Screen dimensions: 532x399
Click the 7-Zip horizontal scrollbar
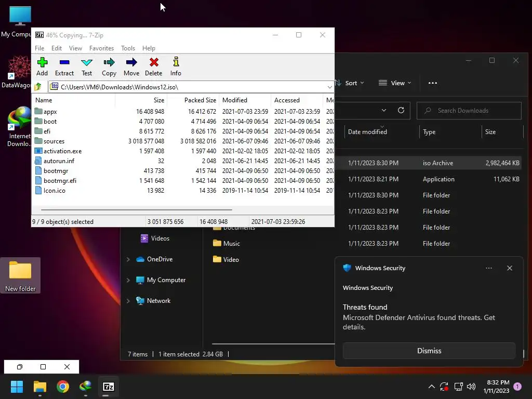tap(137, 210)
